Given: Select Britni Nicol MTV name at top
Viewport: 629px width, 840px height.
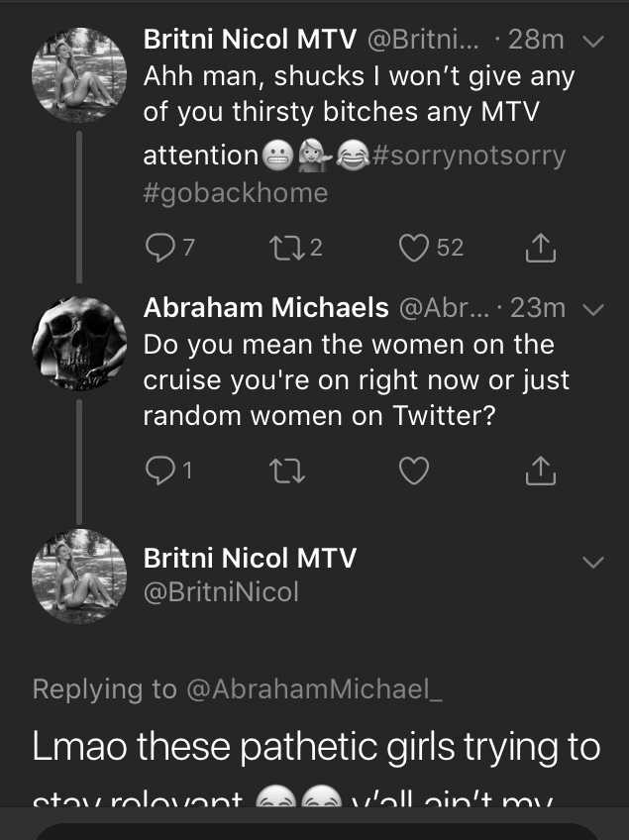Looking at the screenshot, I should click(x=250, y=39).
